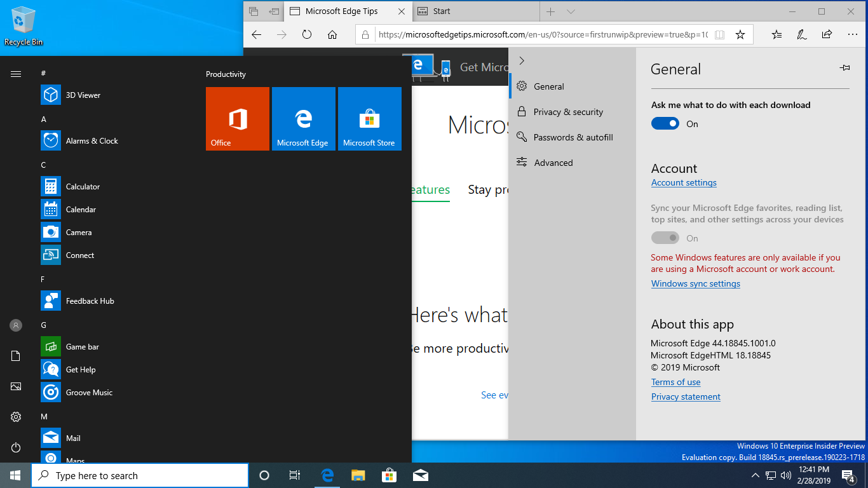This screenshot has height=488, width=868.
Task: Click the Power icon in Start
Action: tap(16, 447)
